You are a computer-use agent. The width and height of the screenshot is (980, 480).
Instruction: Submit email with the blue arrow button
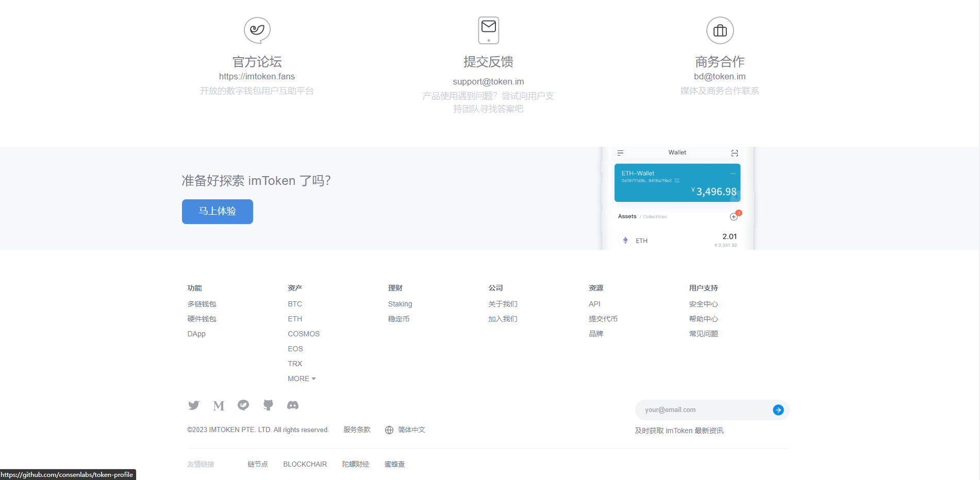pyautogui.click(x=778, y=410)
